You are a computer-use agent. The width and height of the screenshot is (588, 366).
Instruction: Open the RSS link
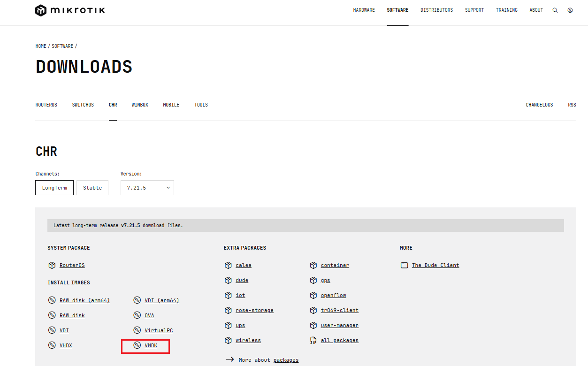pyautogui.click(x=572, y=105)
